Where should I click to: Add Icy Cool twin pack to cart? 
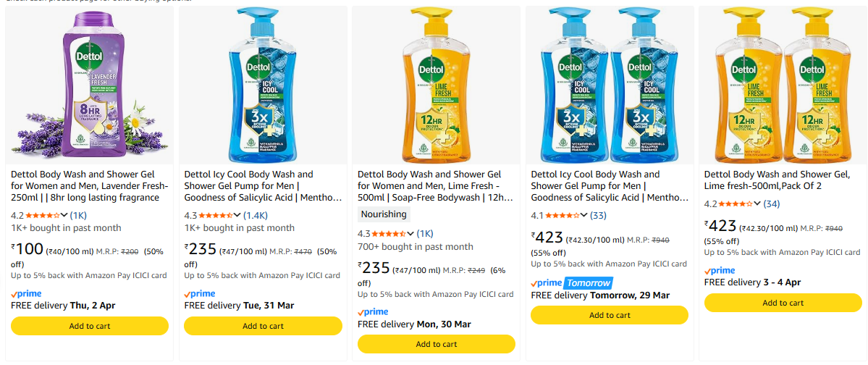pyautogui.click(x=610, y=315)
